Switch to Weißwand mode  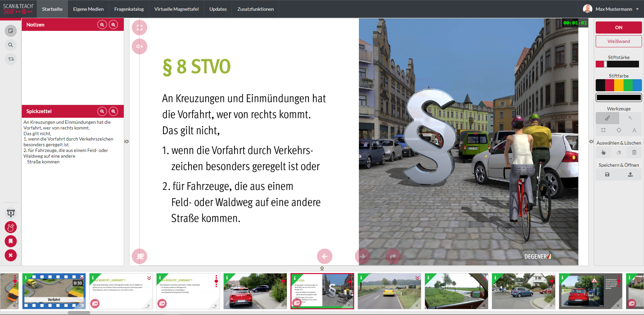[x=619, y=41]
